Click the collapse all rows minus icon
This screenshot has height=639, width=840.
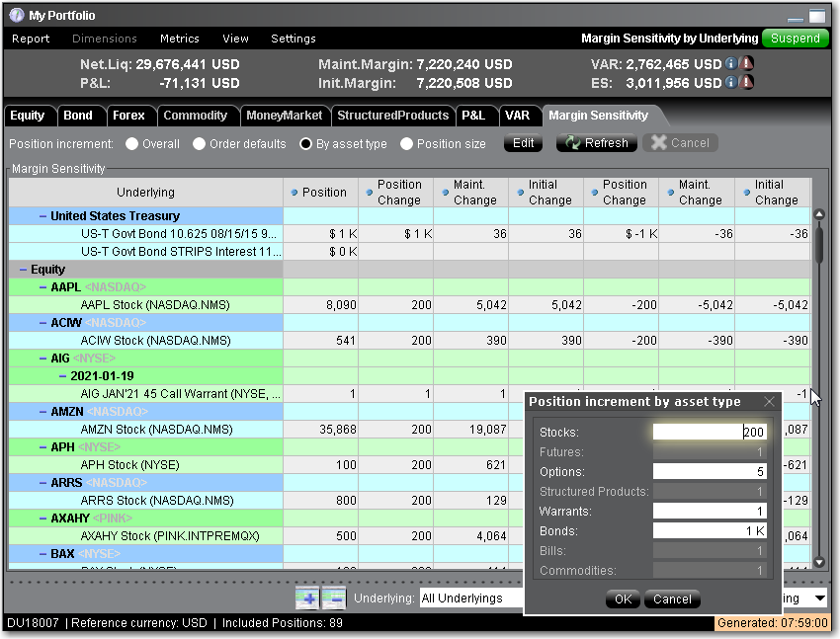334,598
